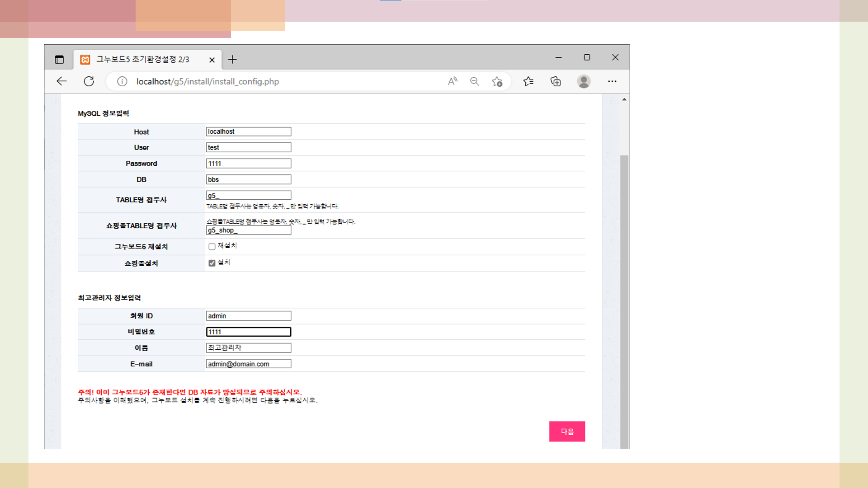Open the tab actions menu icon
Image resolution: width=868 pixels, height=488 pixels.
tap(59, 60)
